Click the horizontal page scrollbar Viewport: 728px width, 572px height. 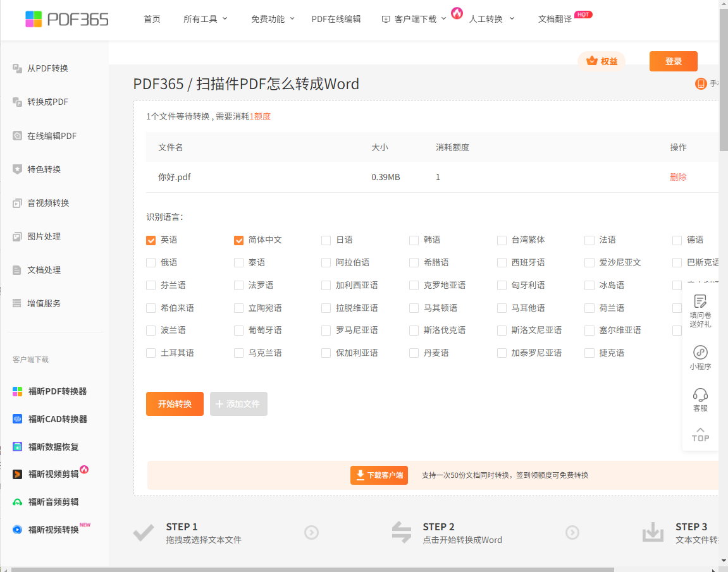click(312, 569)
